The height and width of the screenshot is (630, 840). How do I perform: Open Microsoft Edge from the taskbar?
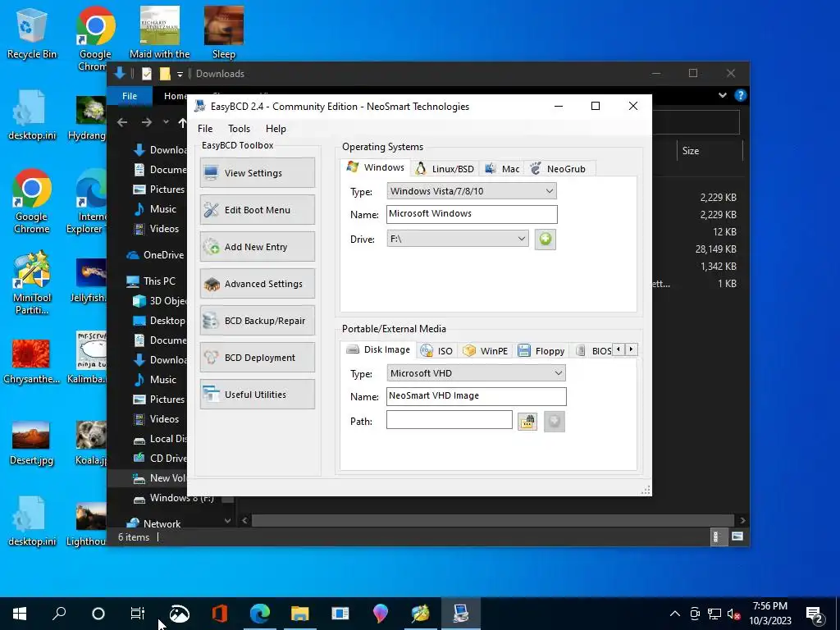[x=260, y=614]
